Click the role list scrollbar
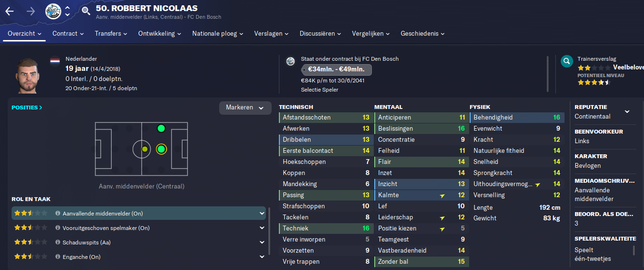The height and width of the screenshot is (270, 644). (268, 234)
